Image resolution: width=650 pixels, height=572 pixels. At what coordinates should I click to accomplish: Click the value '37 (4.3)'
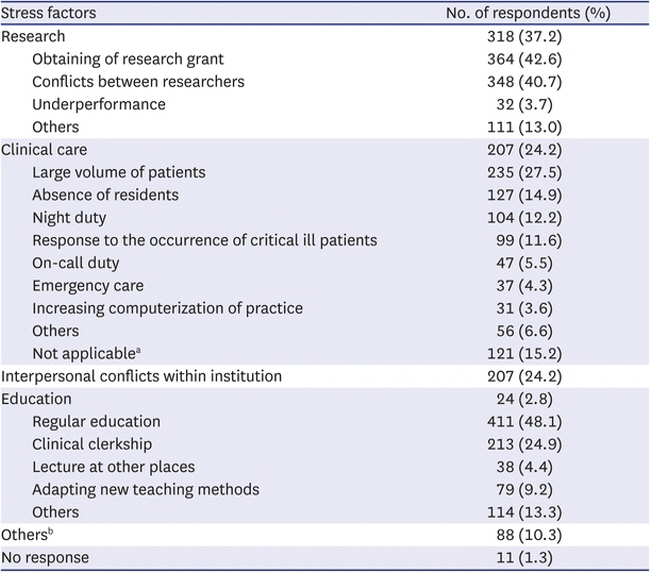(x=524, y=286)
